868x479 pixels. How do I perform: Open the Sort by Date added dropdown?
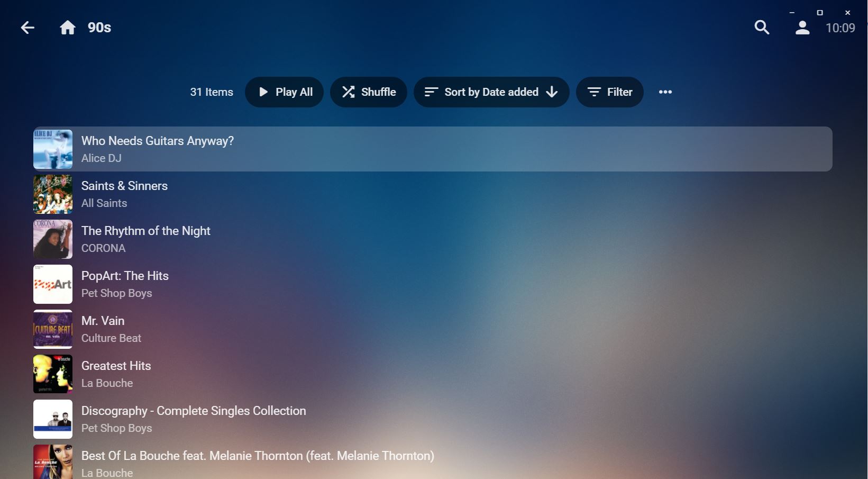(x=491, y=92)
